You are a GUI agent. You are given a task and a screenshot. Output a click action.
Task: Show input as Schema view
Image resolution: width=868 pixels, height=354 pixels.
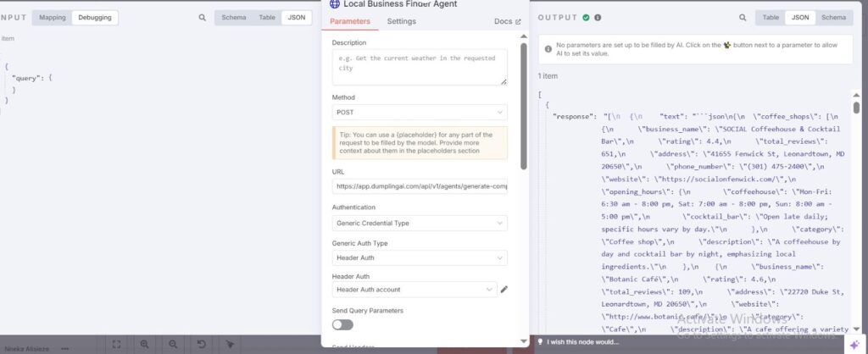[234, 18]
